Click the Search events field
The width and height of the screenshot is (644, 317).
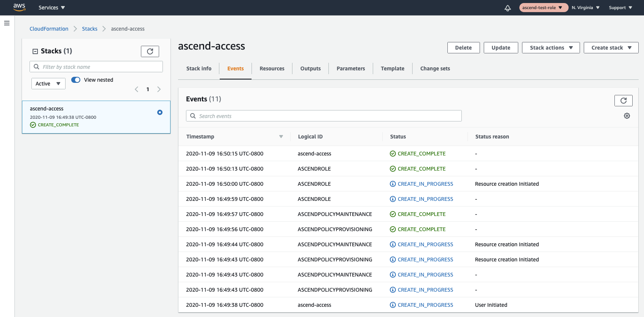click(324, 116)
